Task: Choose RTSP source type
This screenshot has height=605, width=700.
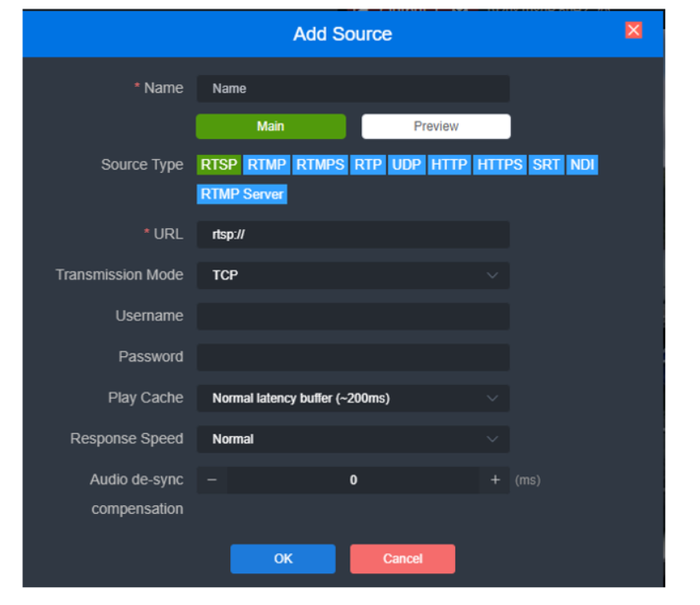Action: point(219,164)
